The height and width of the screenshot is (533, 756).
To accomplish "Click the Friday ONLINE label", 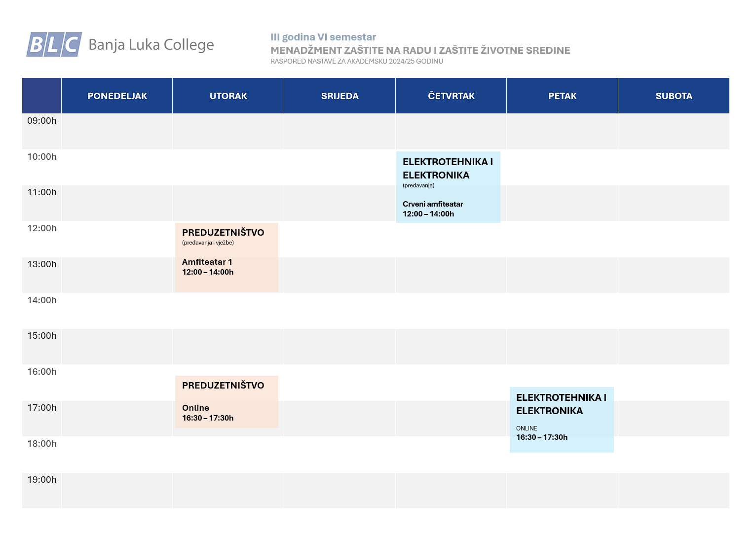I will (x=527, y=428).
